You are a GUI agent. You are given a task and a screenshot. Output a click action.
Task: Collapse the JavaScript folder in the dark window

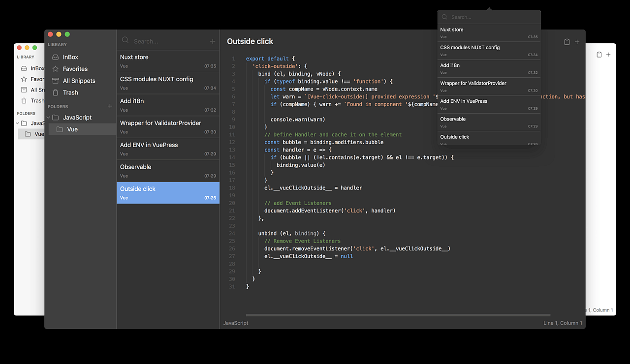49,118
